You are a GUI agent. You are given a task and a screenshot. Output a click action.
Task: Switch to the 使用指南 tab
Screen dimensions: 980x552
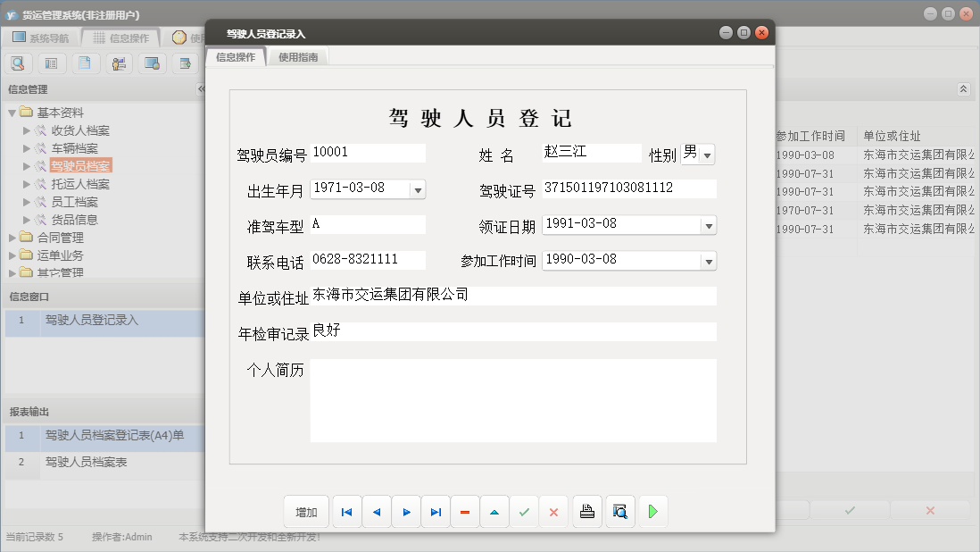coord(299,54)
